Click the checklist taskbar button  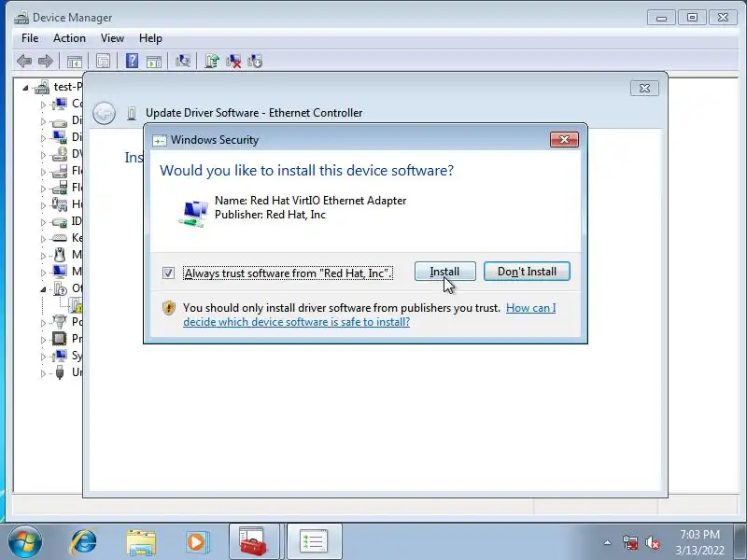point(314,541)
